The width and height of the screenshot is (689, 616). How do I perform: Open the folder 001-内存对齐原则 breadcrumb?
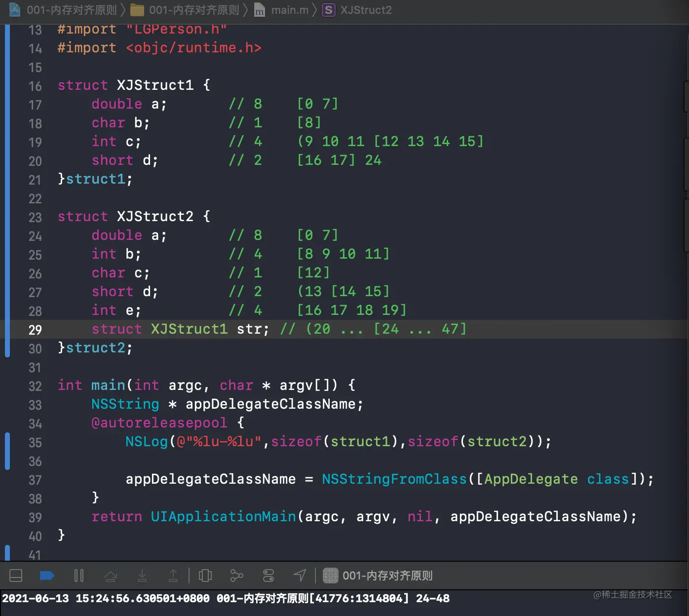185,10
